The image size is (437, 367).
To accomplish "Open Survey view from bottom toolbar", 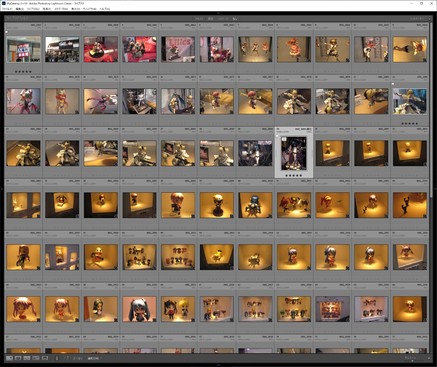I will click(36, 358).
